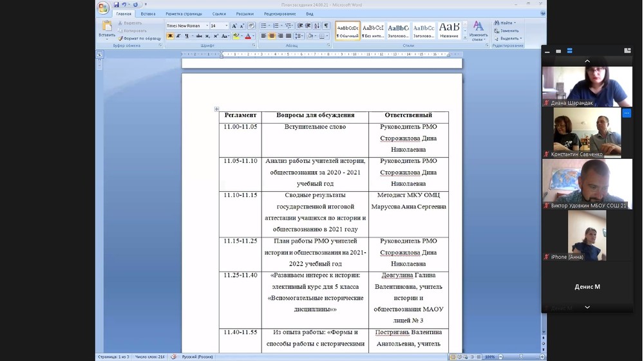Save the document via Quick Access toolbar
644x361 pixels.
click(117, 5)
